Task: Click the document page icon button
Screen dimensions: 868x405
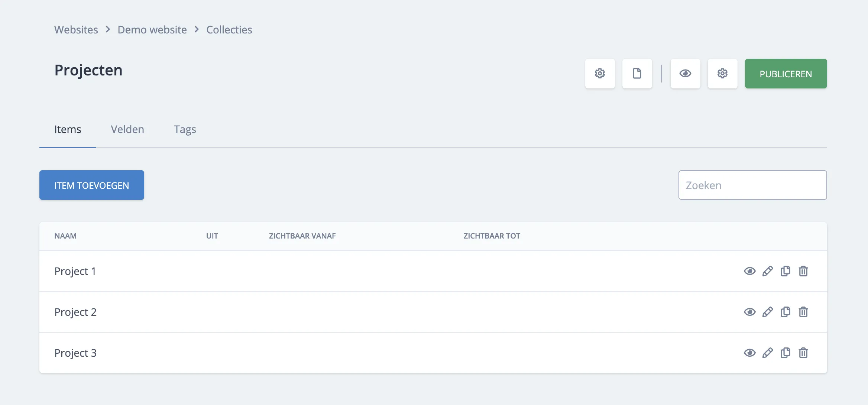Action: (637, 74)
